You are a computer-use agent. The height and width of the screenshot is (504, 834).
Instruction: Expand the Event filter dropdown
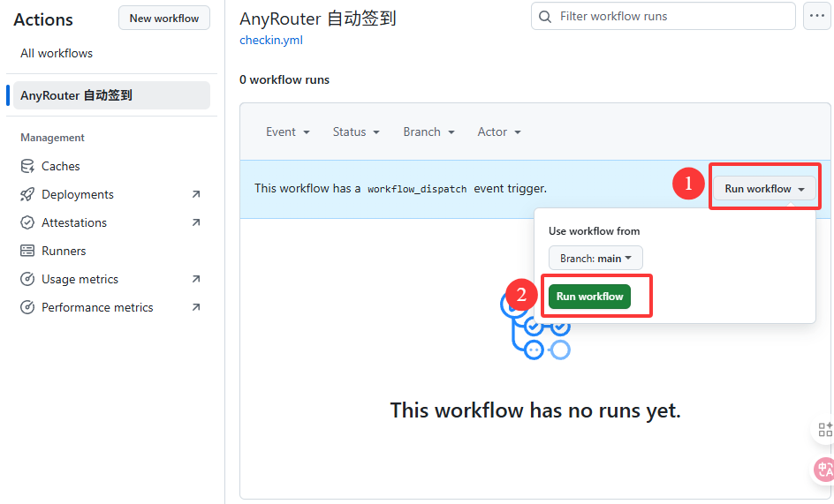[x=288, y=132]
